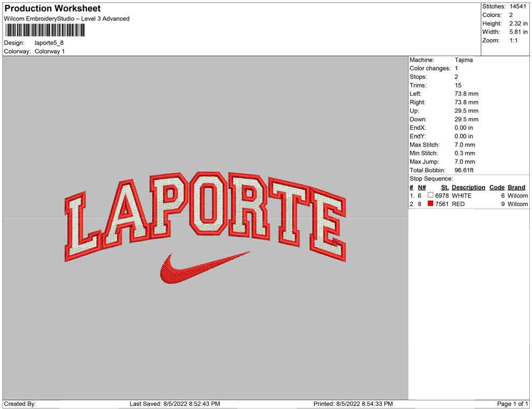Click the EndX value '0.00 in'

pyautogui.click(x=464, y=128)
